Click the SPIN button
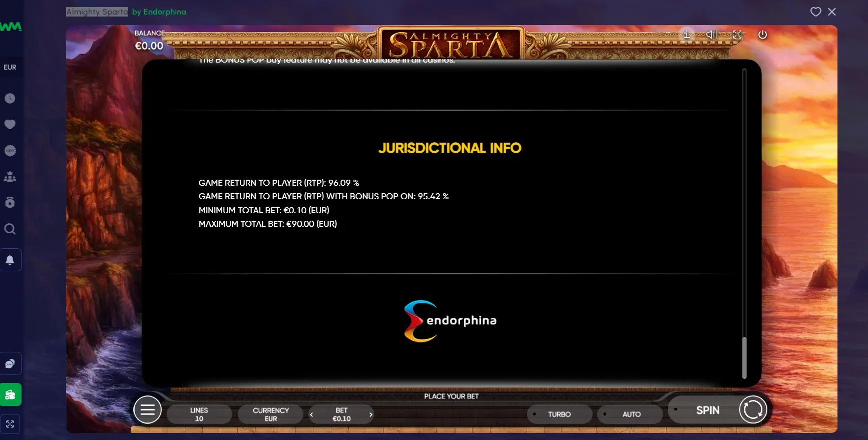Image resolution: width=868 pixels, height=440 pixels. point(708,410)
